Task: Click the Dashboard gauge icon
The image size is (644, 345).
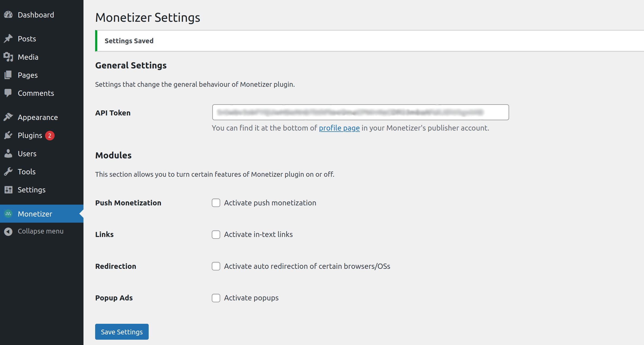Action: pos(8,15)
